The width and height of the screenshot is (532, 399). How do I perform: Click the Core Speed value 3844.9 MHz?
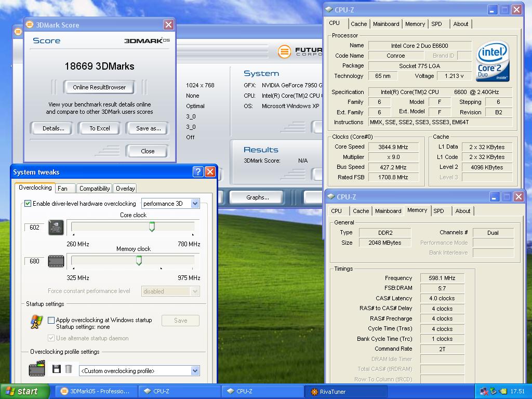click(393, 147)
